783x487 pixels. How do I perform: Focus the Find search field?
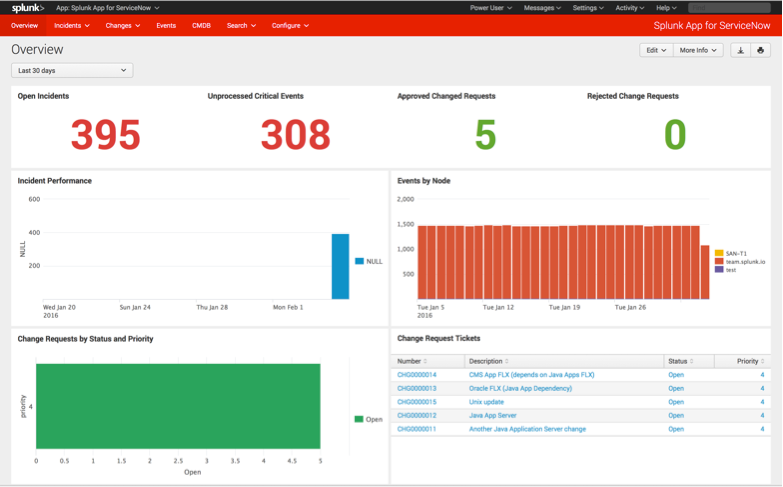click(729, 8)
